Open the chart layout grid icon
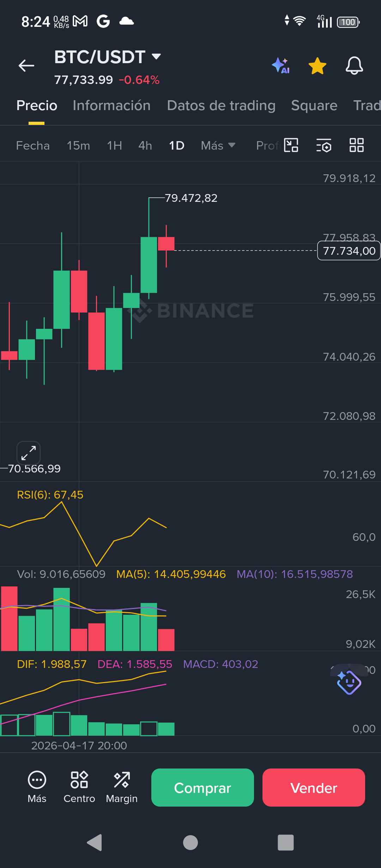Viewport: 381px width, 868px height. pos(356,145)
